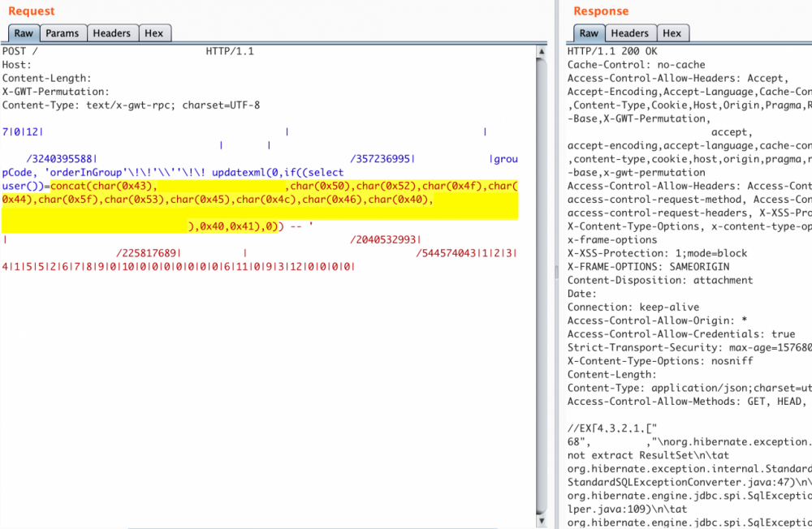Click the '7|0|12|' payload start
This screenshot has height=529, width=812.
pos(23,132)
